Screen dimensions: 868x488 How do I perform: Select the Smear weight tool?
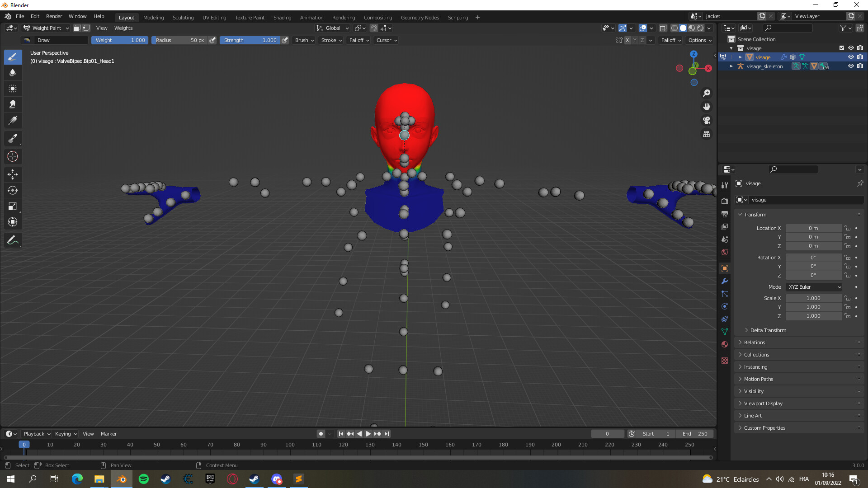tap(13, 104)
